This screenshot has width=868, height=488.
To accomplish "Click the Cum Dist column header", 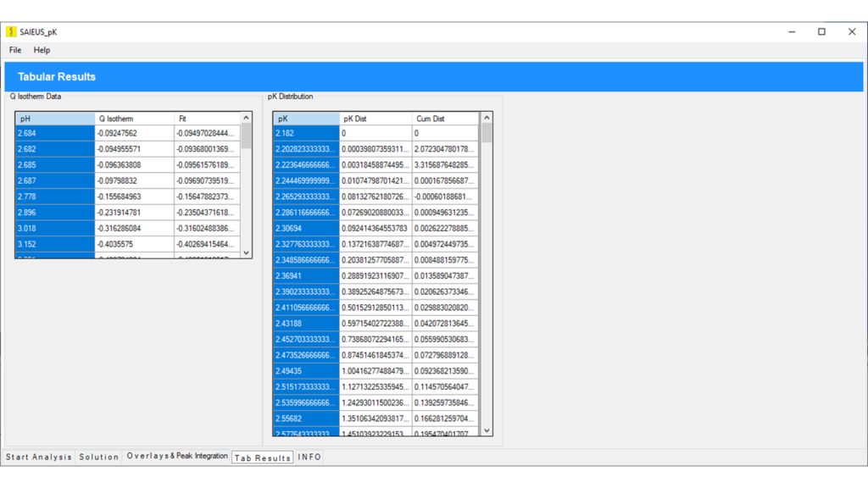I will click(446, 119).
